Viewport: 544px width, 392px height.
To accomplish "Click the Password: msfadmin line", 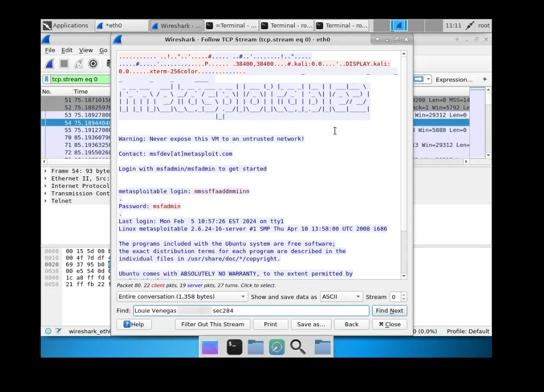I will pos(150,206).
